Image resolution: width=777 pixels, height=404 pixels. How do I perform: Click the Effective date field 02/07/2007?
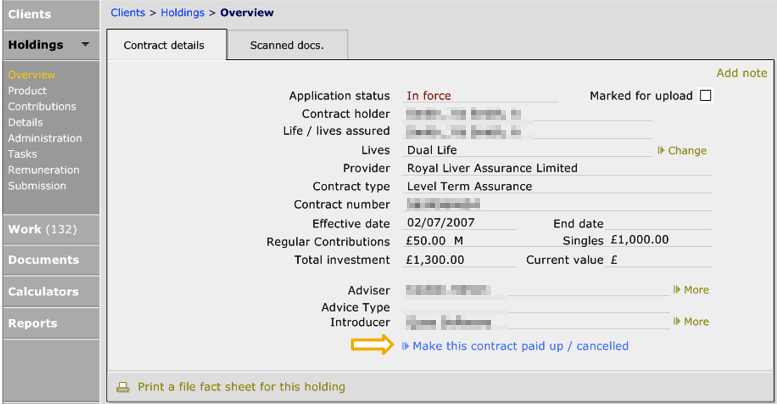pyautogui.click(x=459, y=223)
